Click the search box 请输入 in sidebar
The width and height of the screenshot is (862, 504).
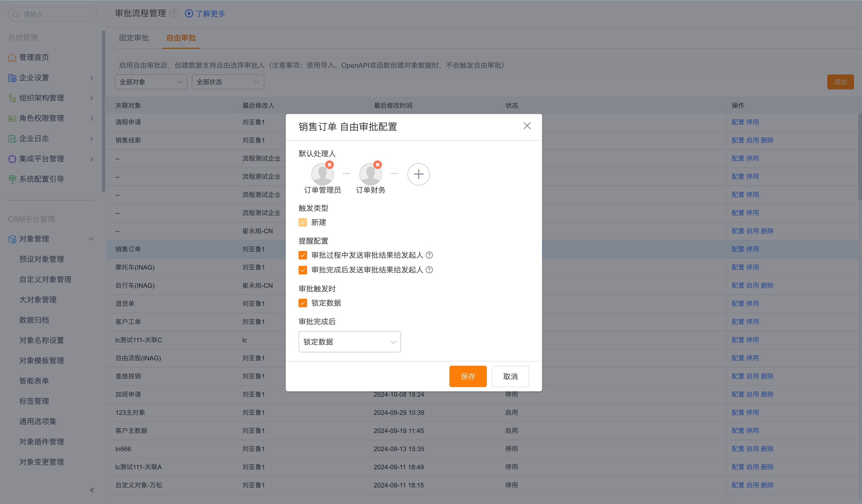pos(53,14)
